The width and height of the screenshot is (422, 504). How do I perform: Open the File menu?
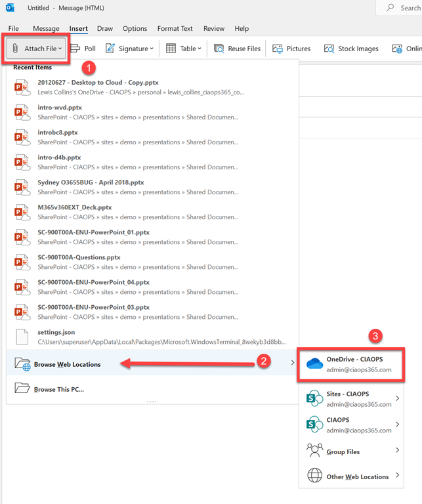pos(13,29)
